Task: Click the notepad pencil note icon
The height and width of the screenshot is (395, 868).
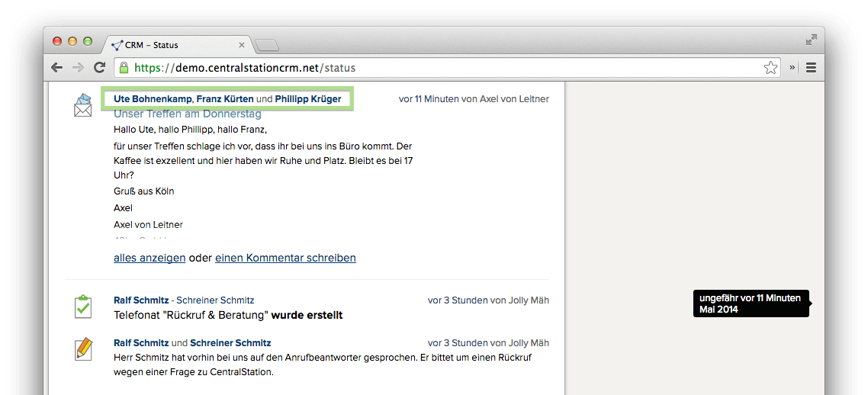Action: click(82, 349)
